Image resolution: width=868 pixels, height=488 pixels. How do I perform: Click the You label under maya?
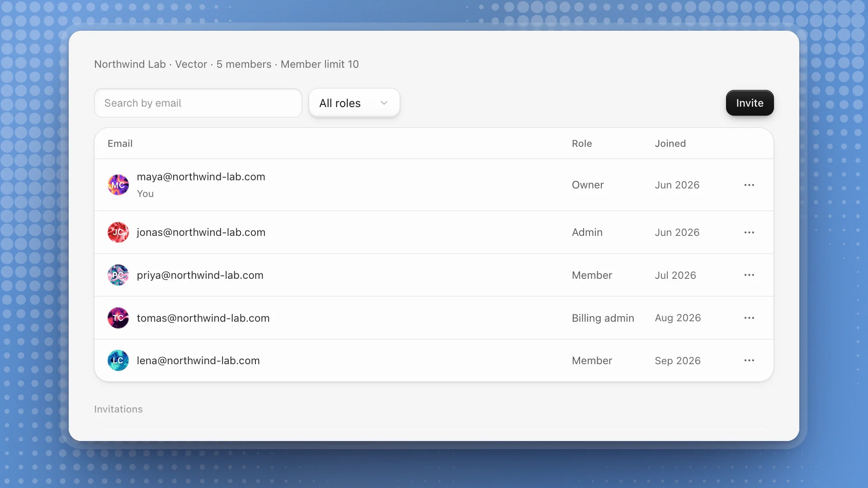point(145,194)
